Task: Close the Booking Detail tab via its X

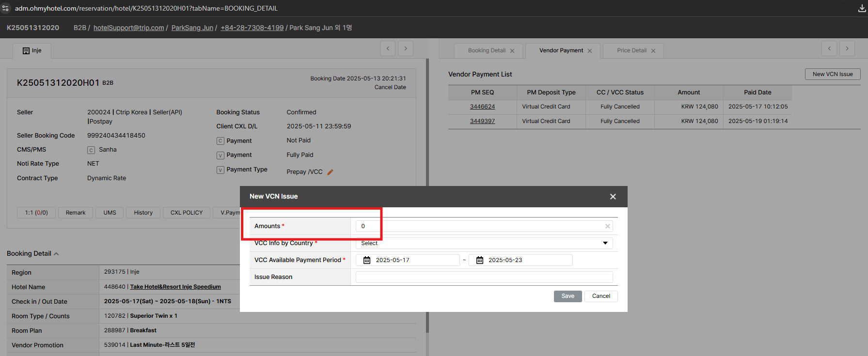Action: pos(512,51)
